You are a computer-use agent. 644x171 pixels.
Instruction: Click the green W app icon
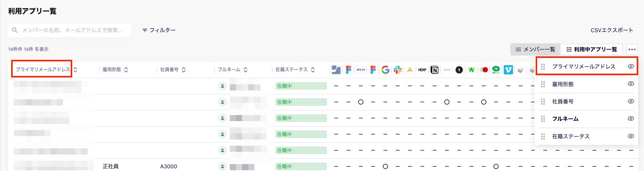click(x=471, y=70)
